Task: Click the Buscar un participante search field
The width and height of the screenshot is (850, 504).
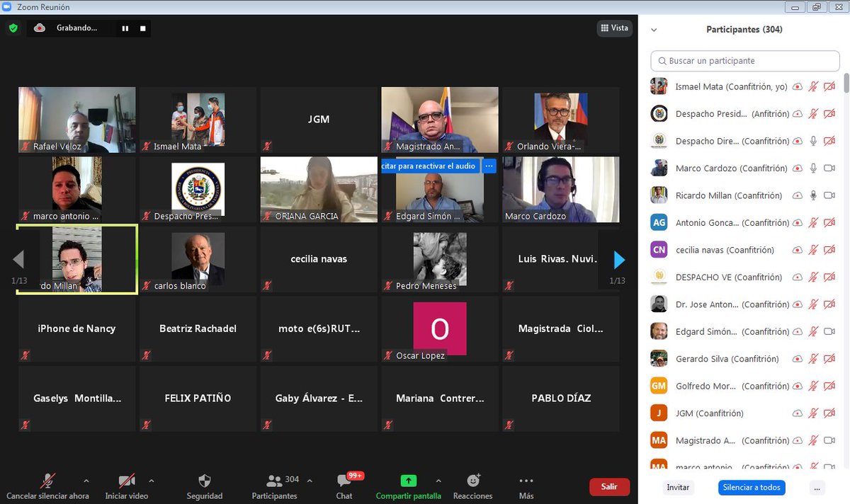Action: pyautogui.click(x=744, y=61)
